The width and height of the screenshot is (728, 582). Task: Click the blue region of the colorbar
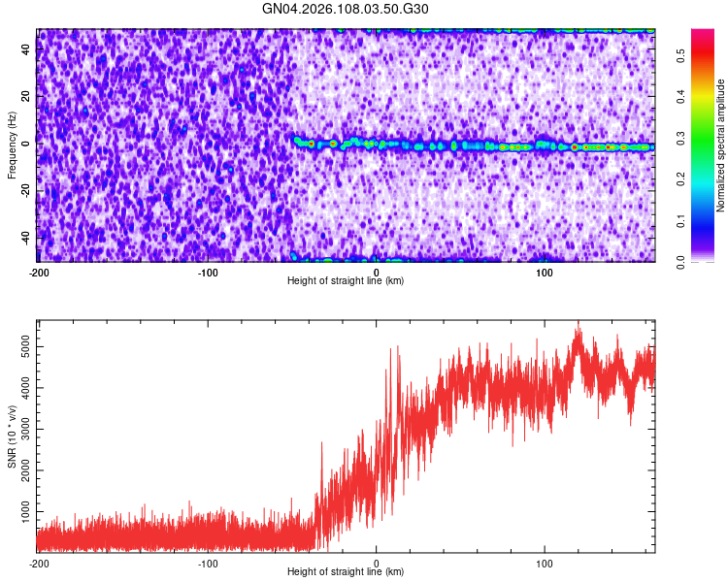tap(703, 222)
